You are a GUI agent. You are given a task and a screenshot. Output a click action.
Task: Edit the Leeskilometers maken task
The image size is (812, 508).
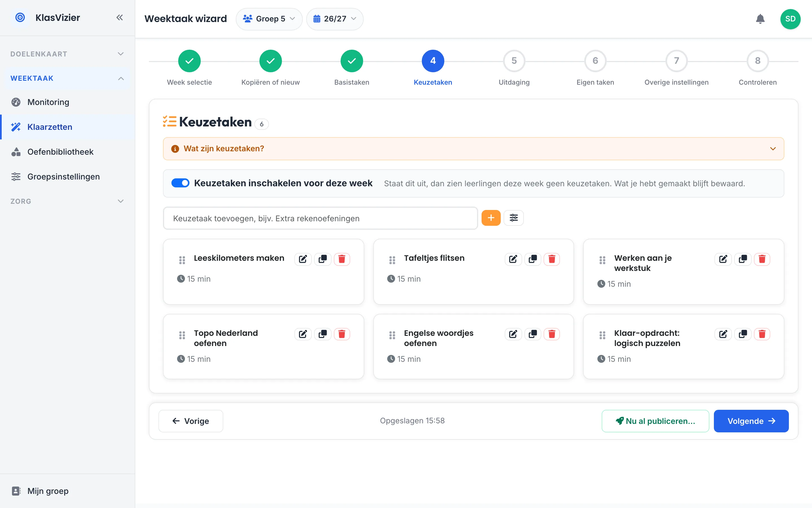[303, 259]
